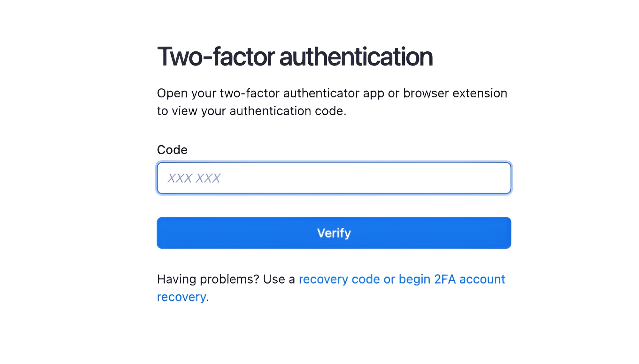Click the authentication code input field

click(334, 178)
